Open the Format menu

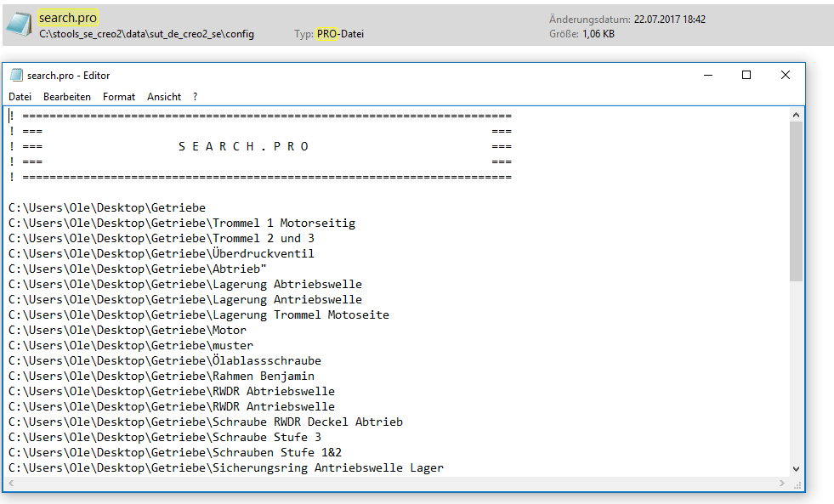[x=118, y=96]
